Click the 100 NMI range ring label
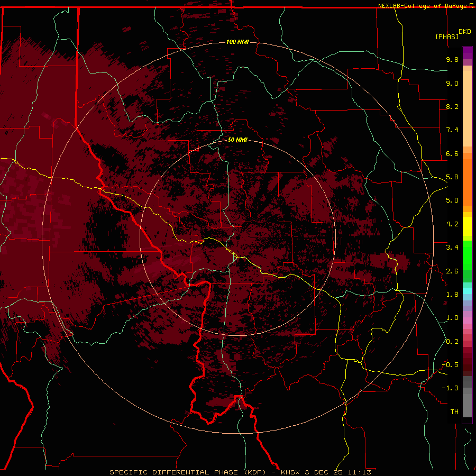Image resolution: width=476 pixels, height=476 pixels. pyautogui.click(x=237, y=42)
